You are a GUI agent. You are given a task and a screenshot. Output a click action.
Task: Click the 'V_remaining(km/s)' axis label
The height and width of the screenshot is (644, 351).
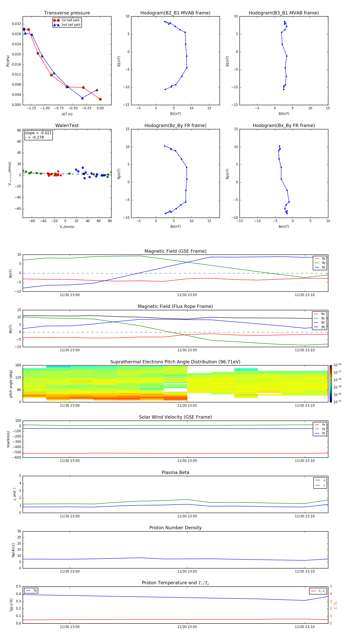pos(10,173)
